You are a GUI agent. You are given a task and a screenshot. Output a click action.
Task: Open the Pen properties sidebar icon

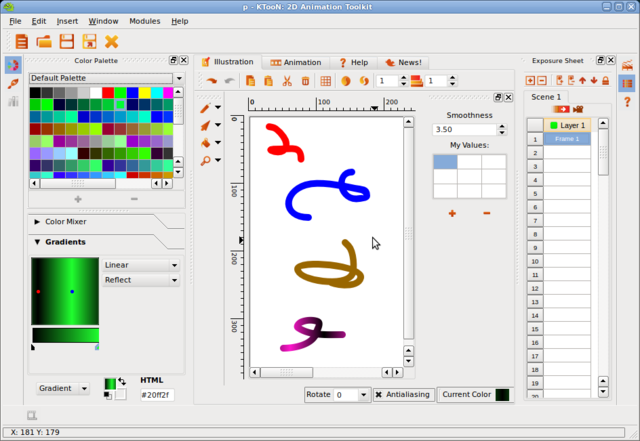coord(13,83)
